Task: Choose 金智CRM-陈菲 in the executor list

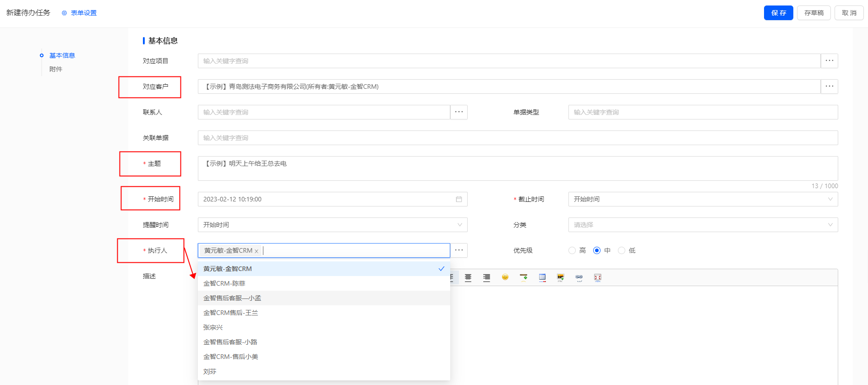Action: tap(324, 283)
